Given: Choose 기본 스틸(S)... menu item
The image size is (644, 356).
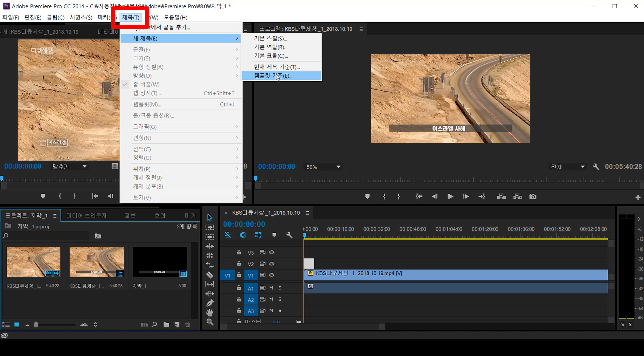Looking at the screenshot, I should click(x=281, y=39).
